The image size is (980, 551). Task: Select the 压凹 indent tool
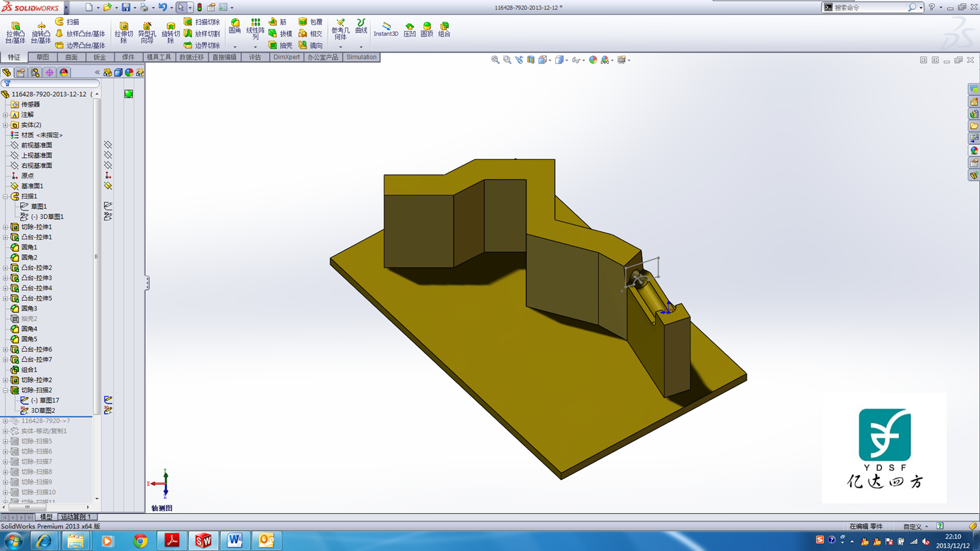click(x=410, y=29)
